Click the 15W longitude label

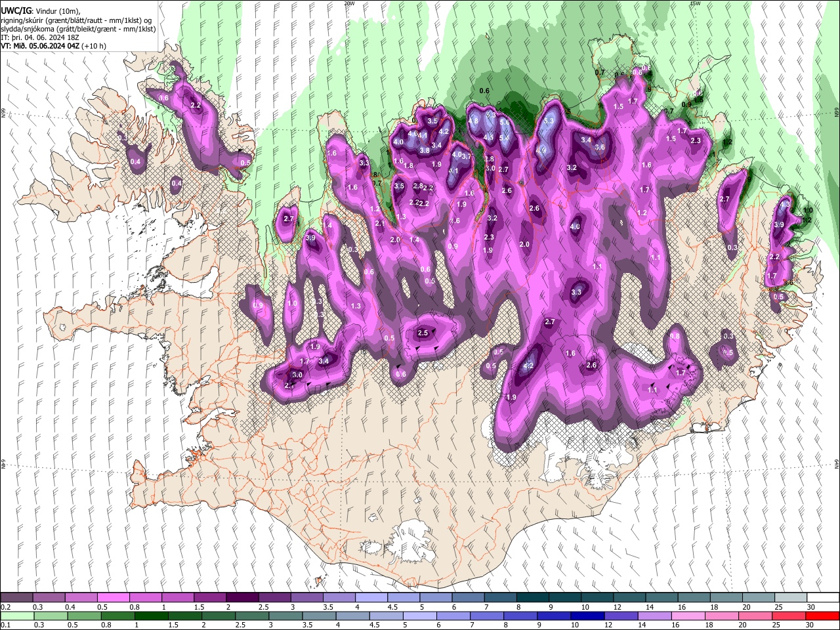[695, 3]
